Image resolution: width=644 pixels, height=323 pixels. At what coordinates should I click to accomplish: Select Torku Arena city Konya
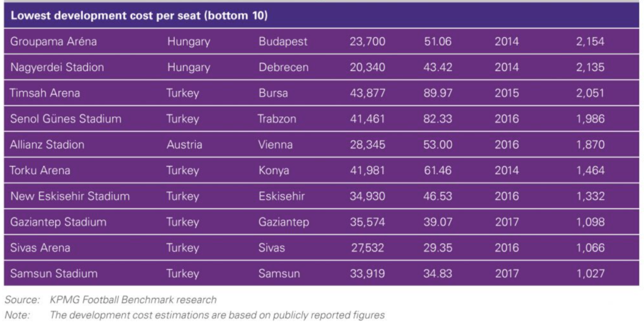point(274,170)
